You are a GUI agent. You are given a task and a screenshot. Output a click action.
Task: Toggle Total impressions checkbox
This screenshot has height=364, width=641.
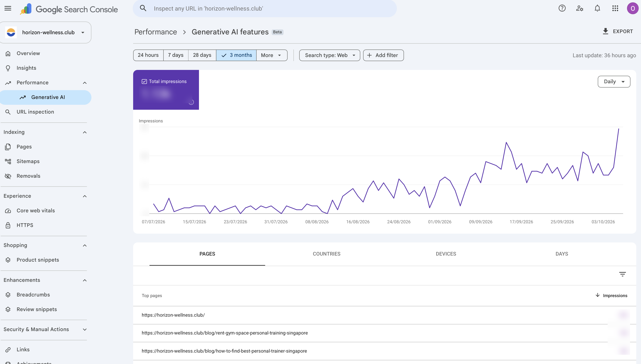144,82
